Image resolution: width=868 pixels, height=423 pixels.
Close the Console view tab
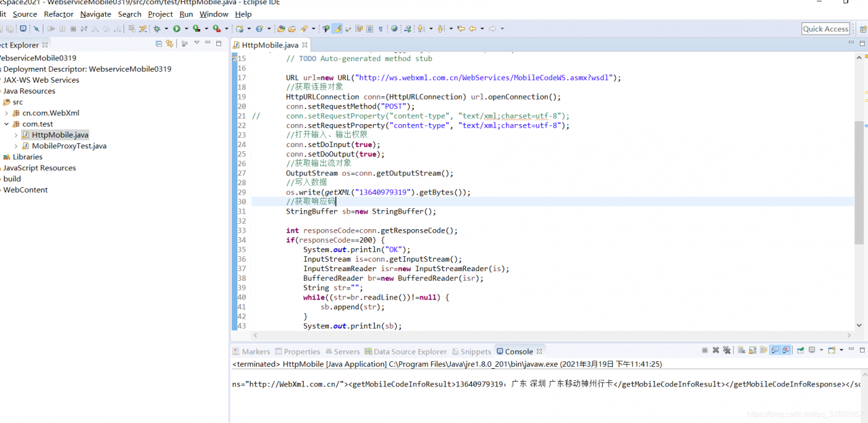tap(540, 351)
